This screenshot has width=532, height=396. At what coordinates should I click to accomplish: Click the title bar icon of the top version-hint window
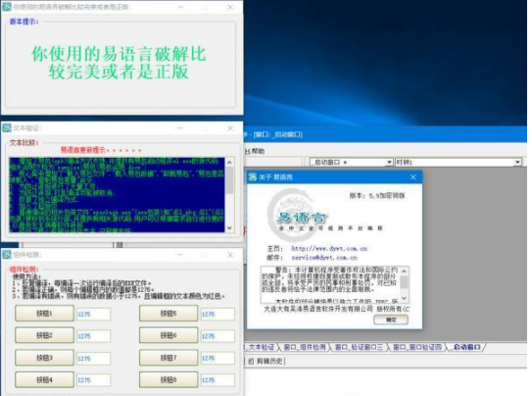tap(7, 7)
